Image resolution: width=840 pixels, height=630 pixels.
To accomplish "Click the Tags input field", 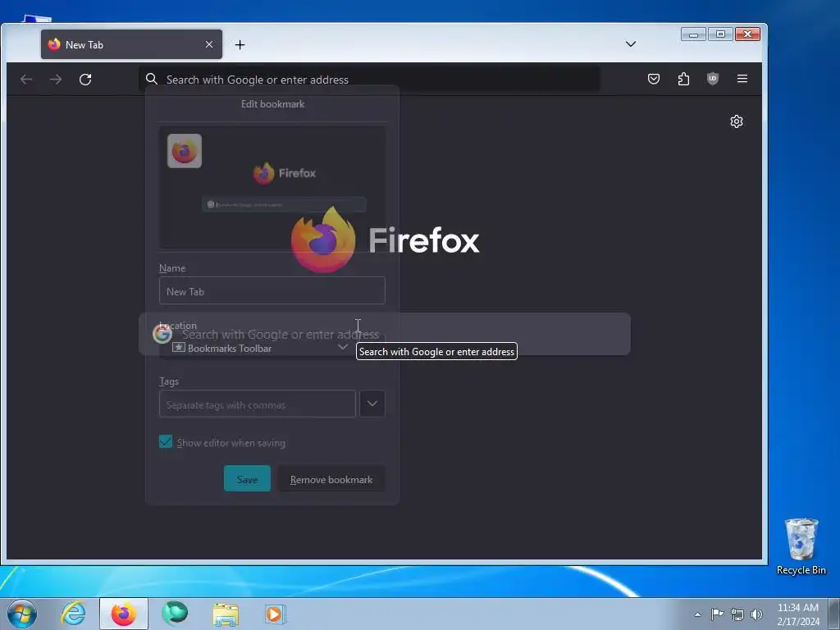I will [x=257, y=404].
